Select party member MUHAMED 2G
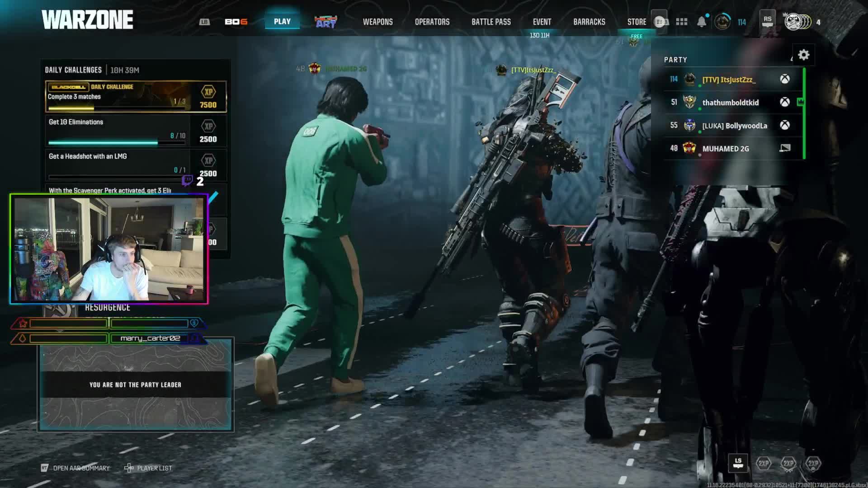 pyautogui.click(x=732, y=148)
